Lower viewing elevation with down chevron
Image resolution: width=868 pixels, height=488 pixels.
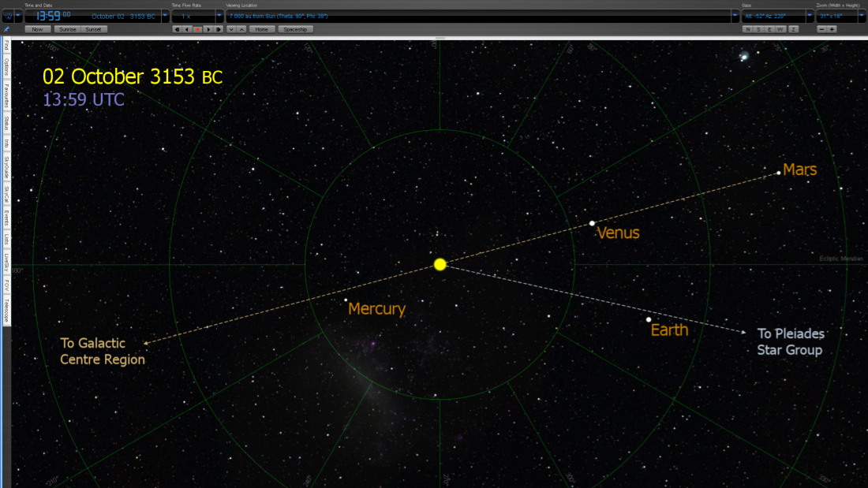tap(230, 29)
